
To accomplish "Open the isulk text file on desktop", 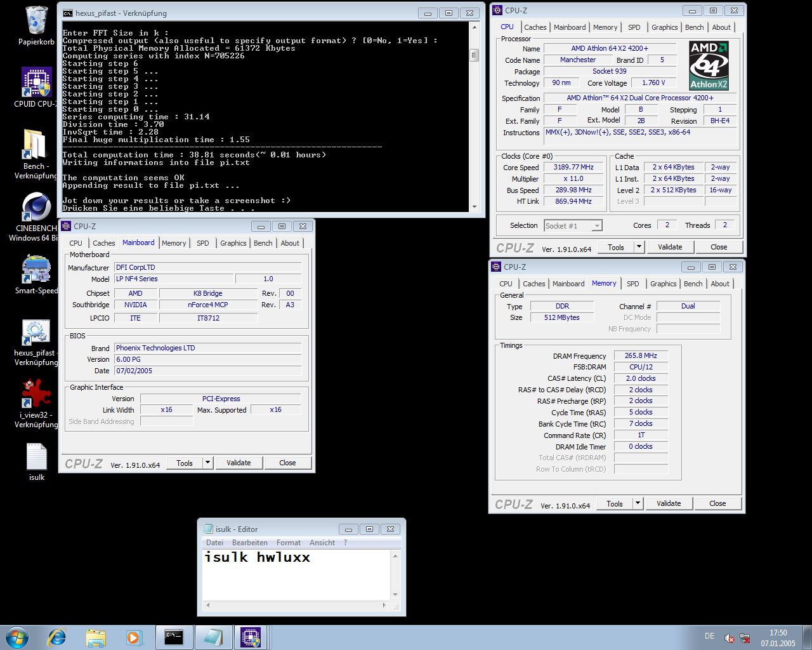I will pos(36,461).
